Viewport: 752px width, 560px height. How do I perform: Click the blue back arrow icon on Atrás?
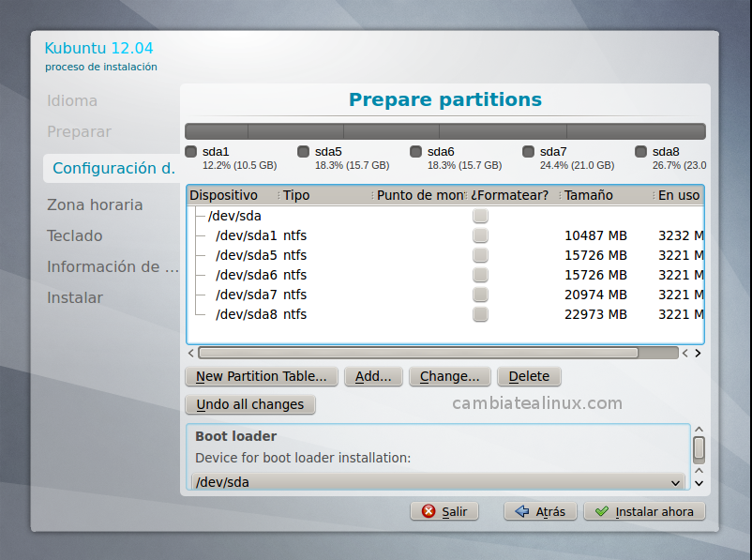(521, 511)
